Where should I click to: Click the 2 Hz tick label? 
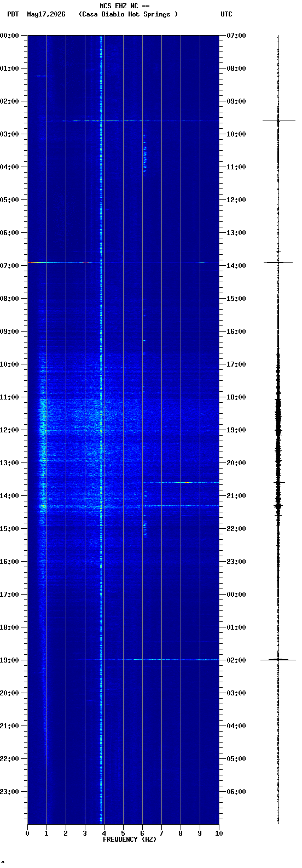point(66,833)
